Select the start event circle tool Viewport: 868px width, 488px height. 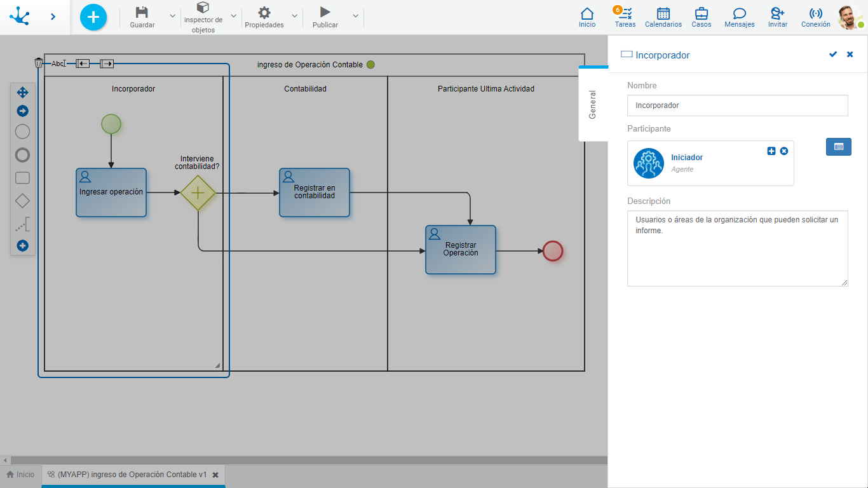(x=22, y=132)
